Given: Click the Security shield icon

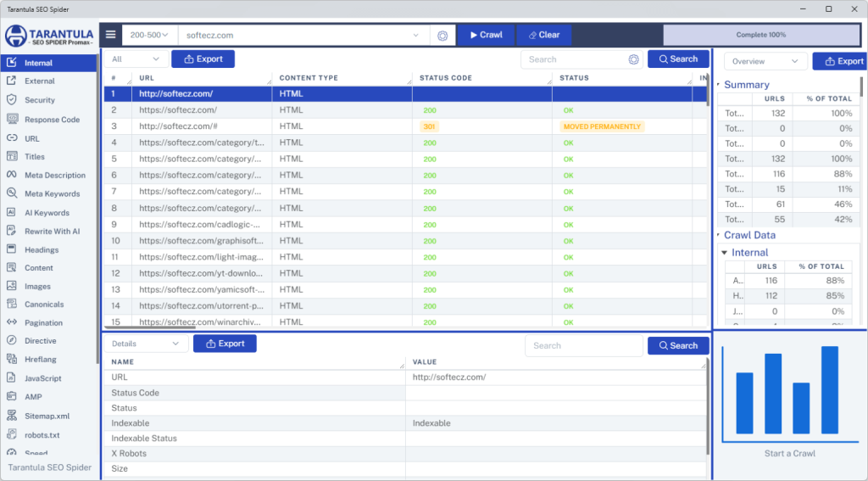Looking at the screenshot, I should pos(12,100).
